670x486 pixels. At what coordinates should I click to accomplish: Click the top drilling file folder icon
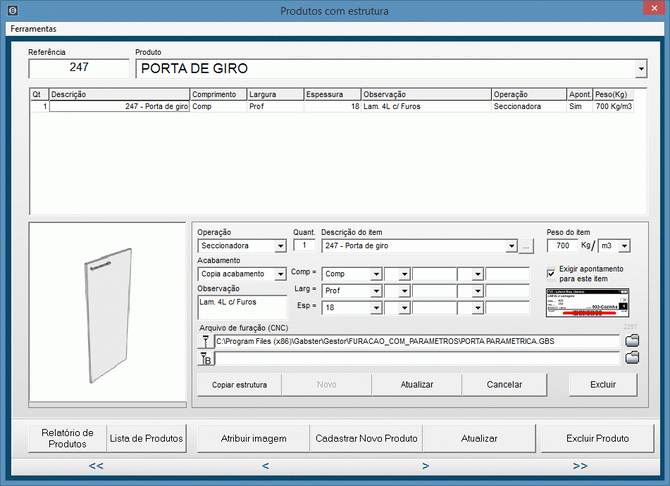click(631, 341)
